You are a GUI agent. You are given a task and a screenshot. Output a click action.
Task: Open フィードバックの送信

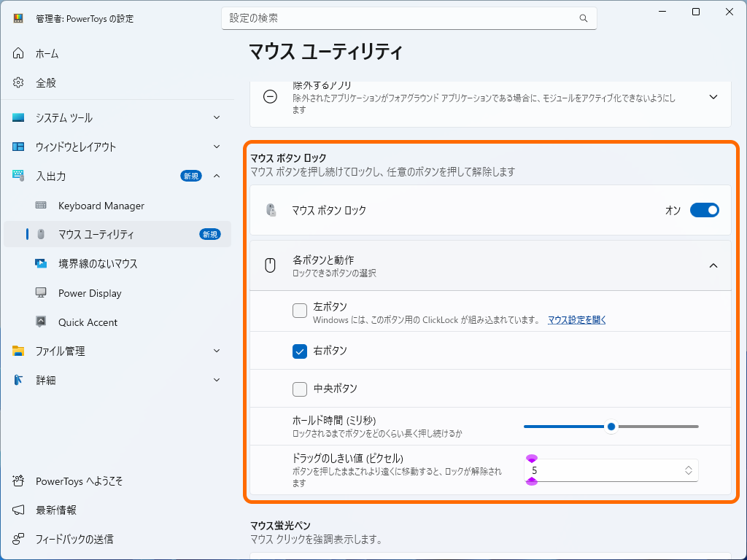point(117,539)
